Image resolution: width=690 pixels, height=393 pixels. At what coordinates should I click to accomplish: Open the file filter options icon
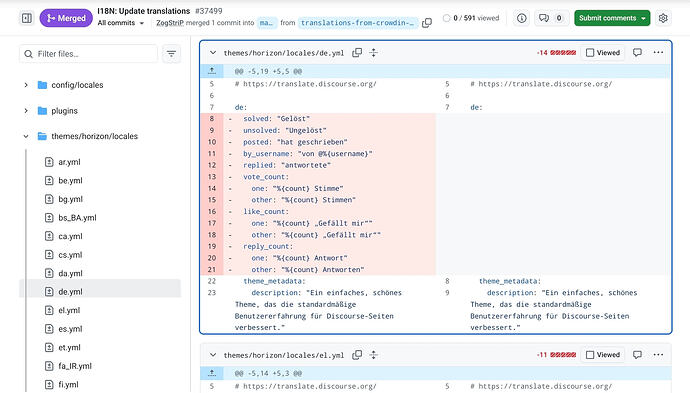click(x=171, y=54)
